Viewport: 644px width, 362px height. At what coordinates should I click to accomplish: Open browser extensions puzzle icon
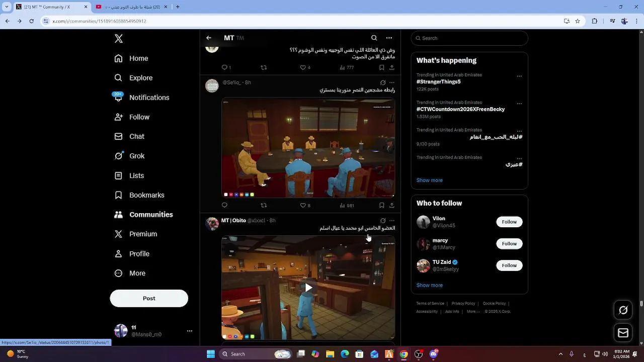(595, 21)
